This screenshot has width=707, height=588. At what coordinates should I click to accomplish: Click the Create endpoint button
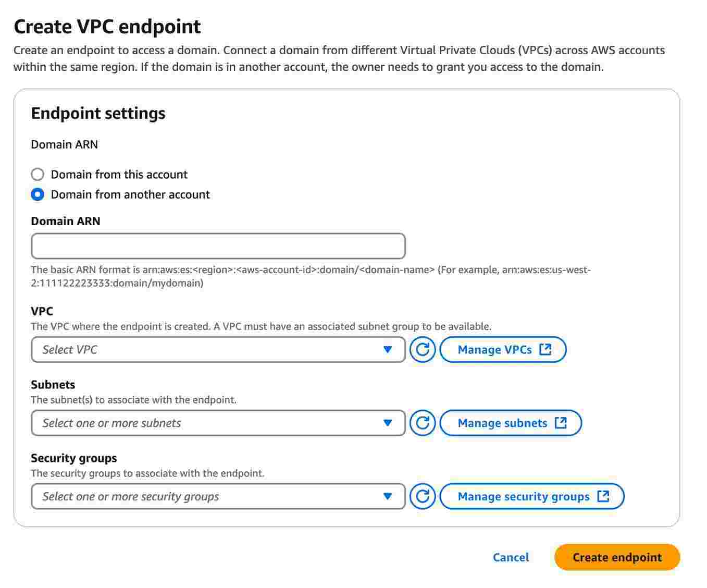point(617,557)
